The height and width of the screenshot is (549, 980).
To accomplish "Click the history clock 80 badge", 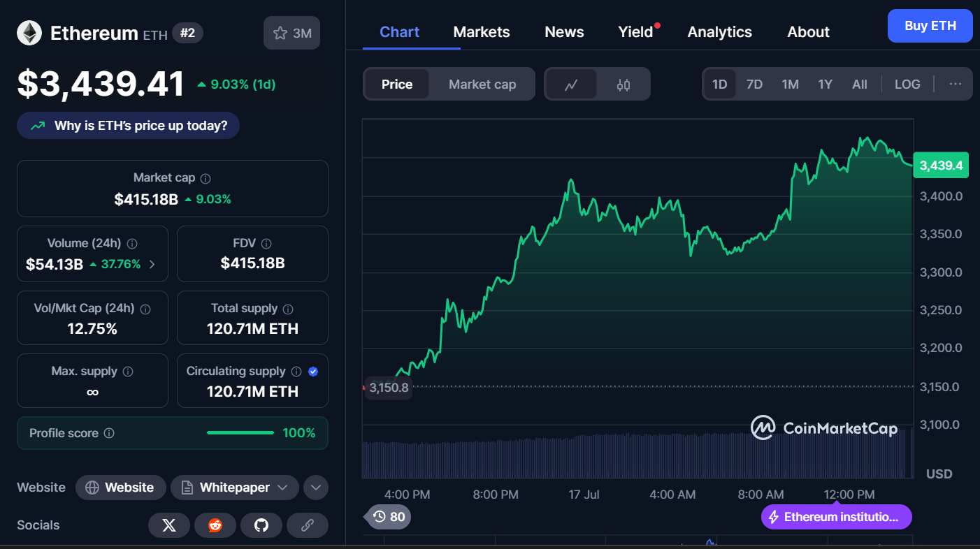I will point(389,517).
